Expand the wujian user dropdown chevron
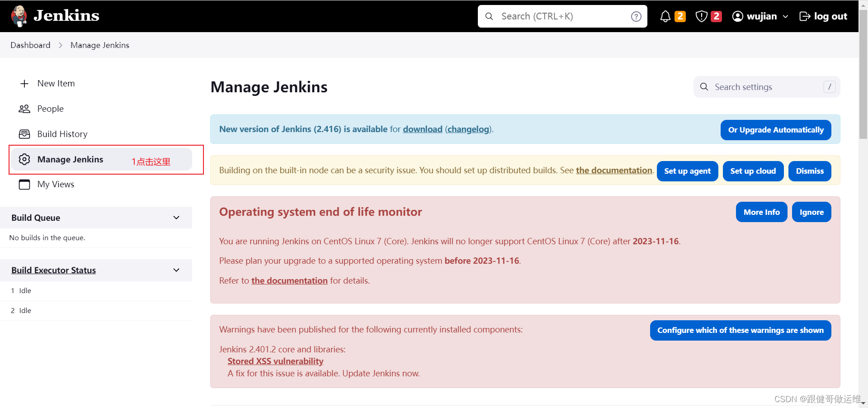The image size is (868, 408). pyautogui.click(x=785, y=17)
